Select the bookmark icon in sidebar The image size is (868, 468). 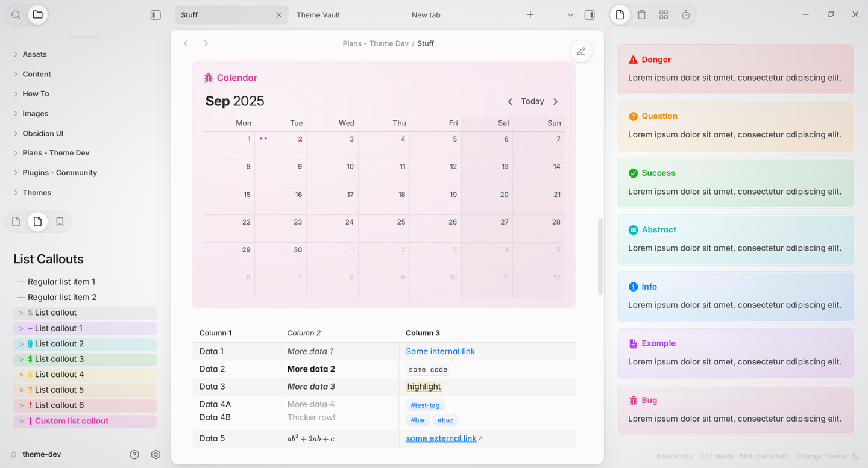pyautogui.click(x=60, y=222)
